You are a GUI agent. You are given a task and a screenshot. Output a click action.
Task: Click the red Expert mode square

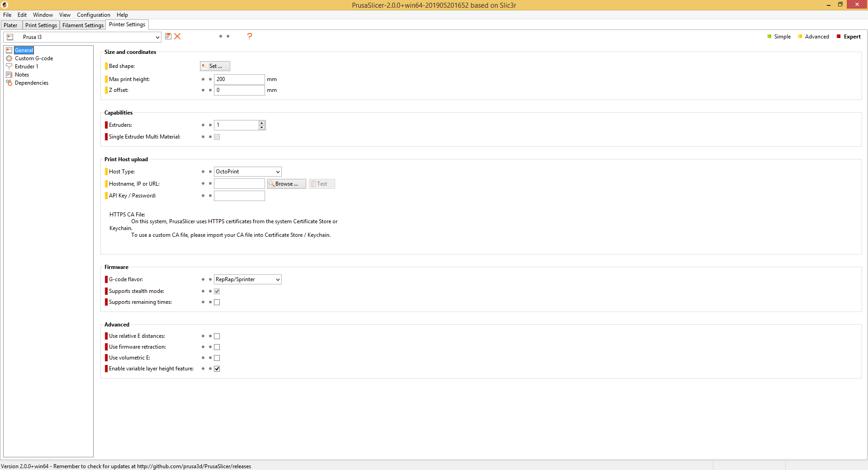pos(839,37)
